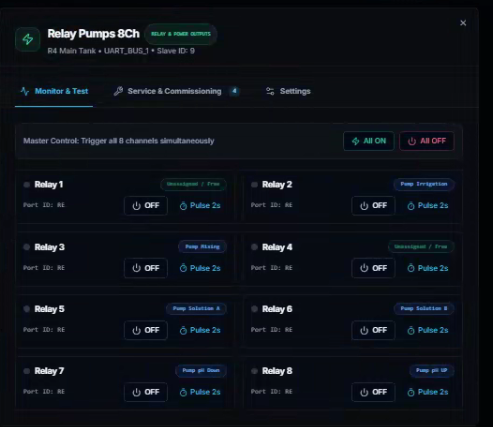
Task: Select the Relay 6 title
Action: tap(277, 309)
